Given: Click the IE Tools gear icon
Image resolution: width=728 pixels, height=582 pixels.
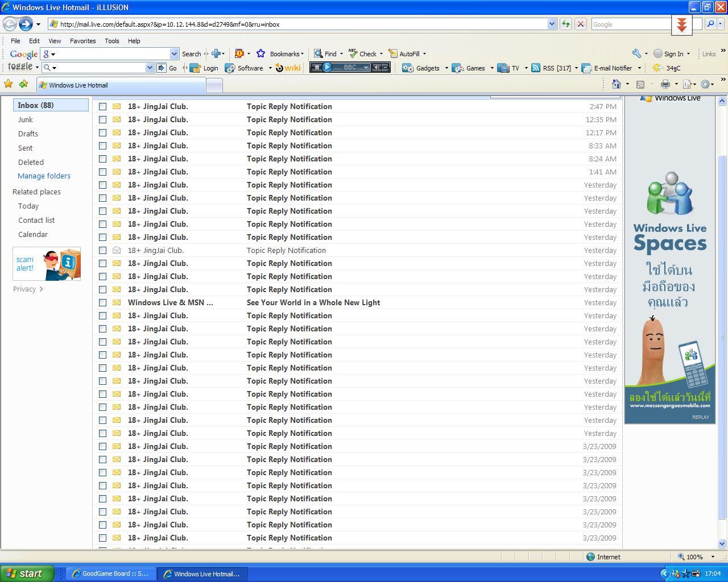Looking at the screenshot, I should [705, 84].
